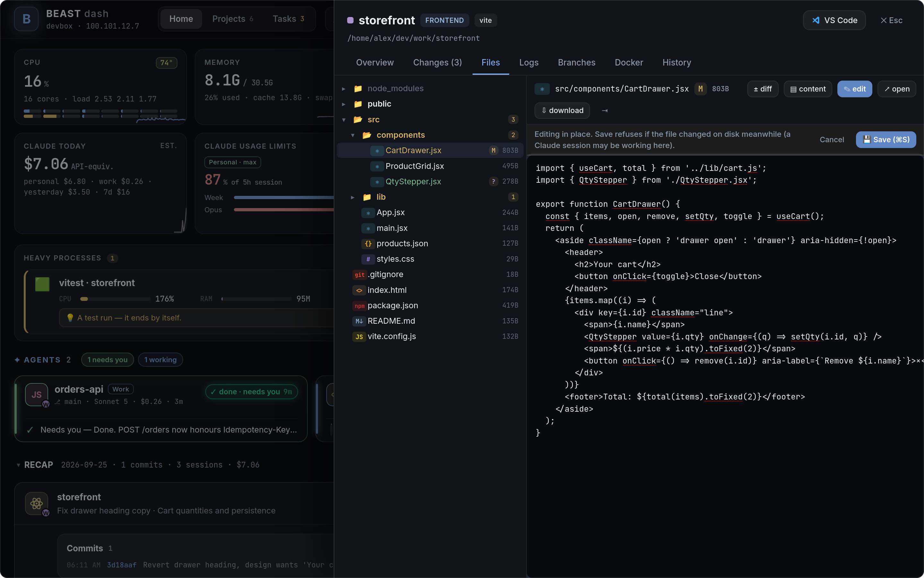Image resolution: width=924 pixels, height=578 pixels.
Task: Click the node_modules folder icon
Action: pyautogui.click(x=358, y=88)
